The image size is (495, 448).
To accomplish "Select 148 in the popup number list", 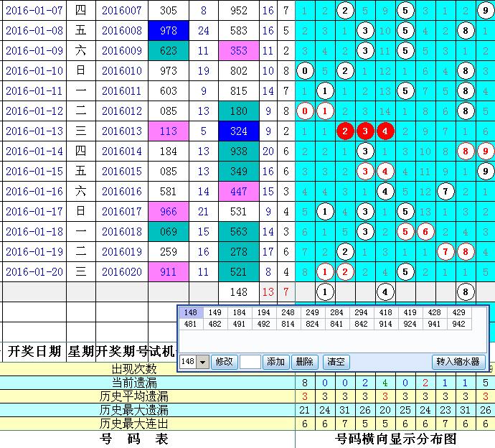I will pos(191,312).
